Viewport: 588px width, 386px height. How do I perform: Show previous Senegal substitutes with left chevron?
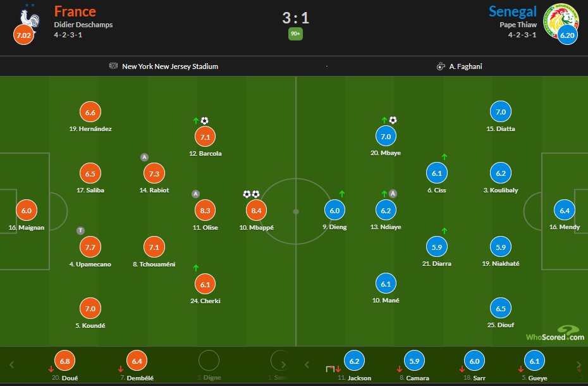[x=307, y=364]
